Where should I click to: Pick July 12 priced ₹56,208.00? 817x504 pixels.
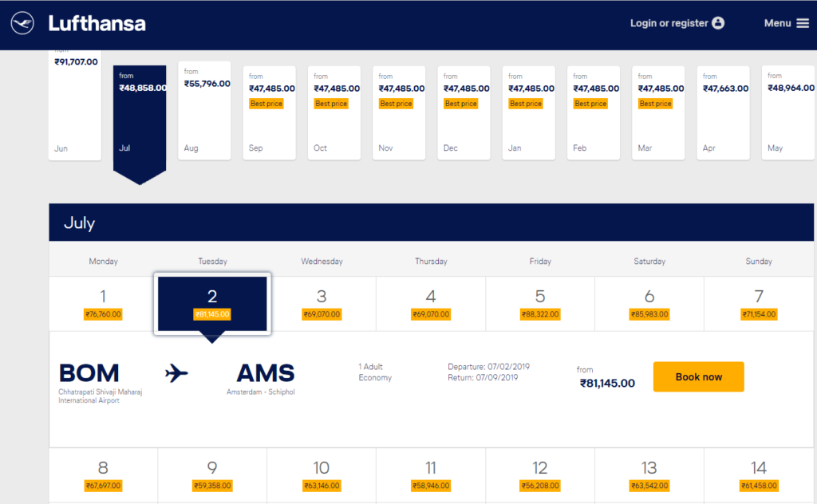(x=540, y=475)
